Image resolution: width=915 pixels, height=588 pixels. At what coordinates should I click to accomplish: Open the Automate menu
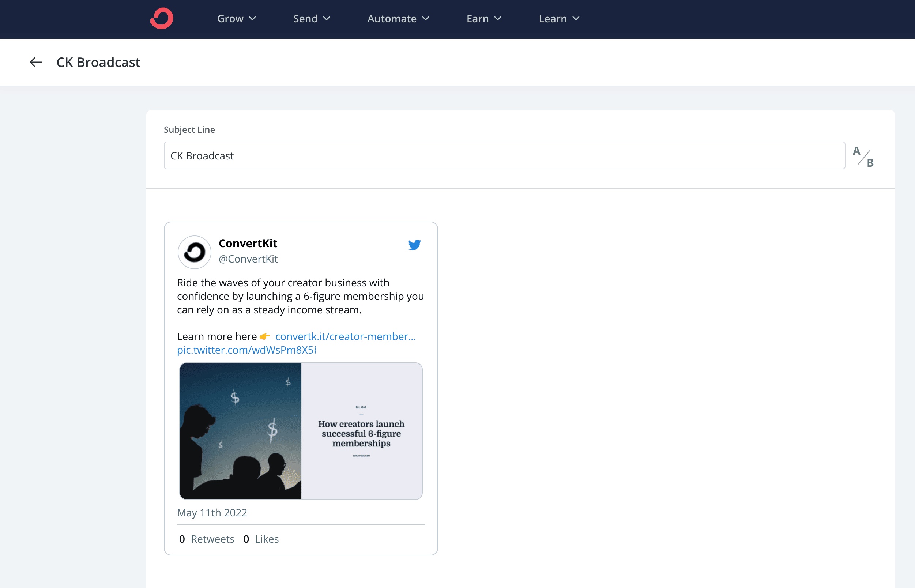click(x=398, y=19)
